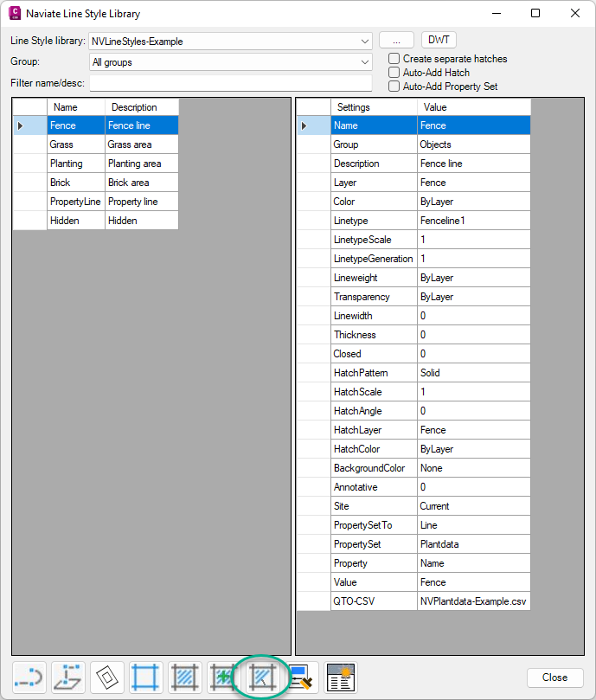Maximize the Naviate Line Style Library window

click(x=535, y=13)
